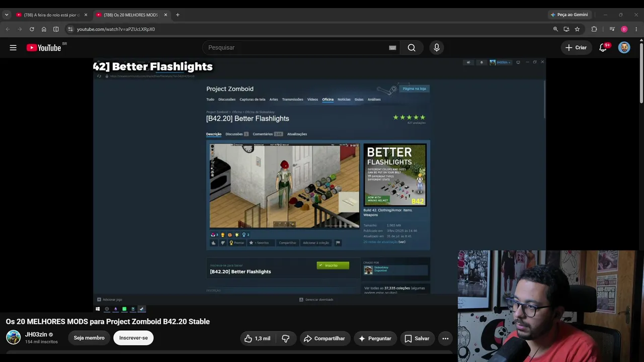644x362 pixels.
Task: Click the Steam Premiar button
Action: click(237, 243)
